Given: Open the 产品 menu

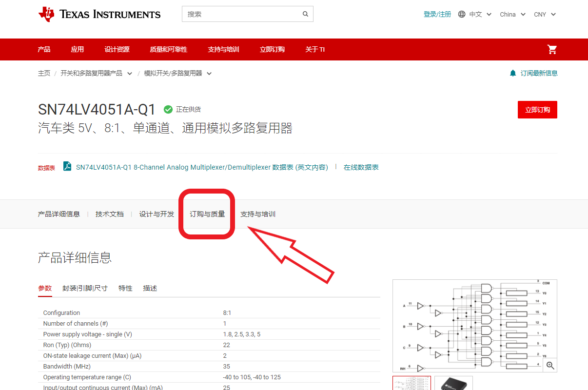Looking at the screenshot, I should [44, 49].
